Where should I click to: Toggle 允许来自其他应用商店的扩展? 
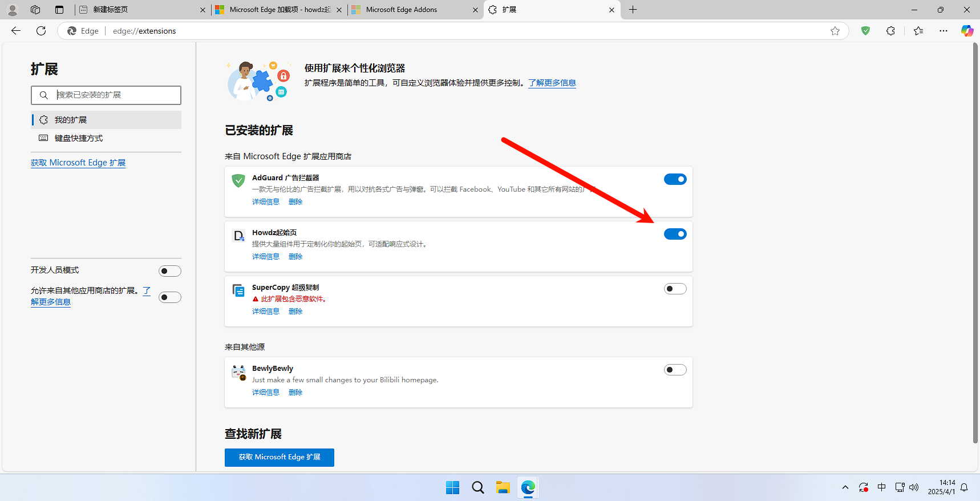click(x=170, y=297)
